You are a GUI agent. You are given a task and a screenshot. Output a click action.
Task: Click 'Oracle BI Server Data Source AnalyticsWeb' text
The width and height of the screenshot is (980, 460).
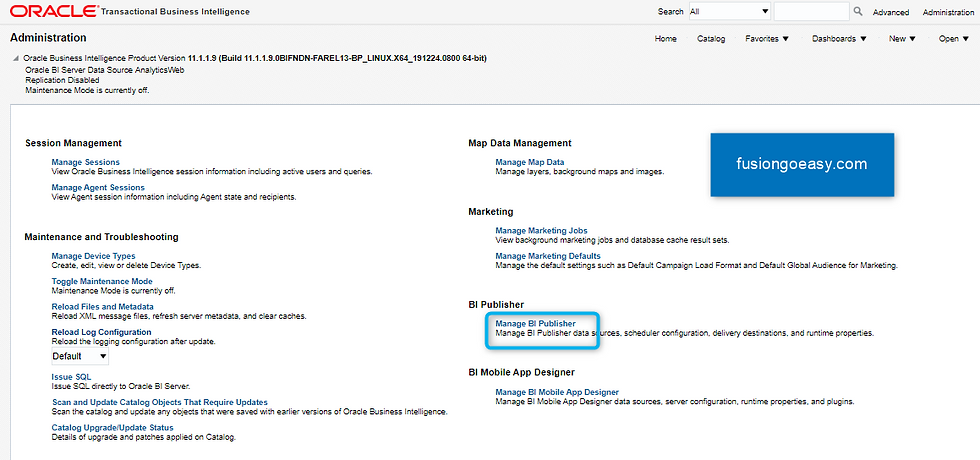click(105, 71)
